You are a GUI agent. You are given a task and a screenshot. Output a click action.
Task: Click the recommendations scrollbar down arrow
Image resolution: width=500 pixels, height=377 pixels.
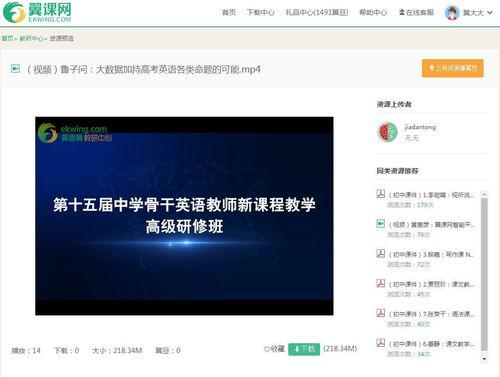pos(484,359)
